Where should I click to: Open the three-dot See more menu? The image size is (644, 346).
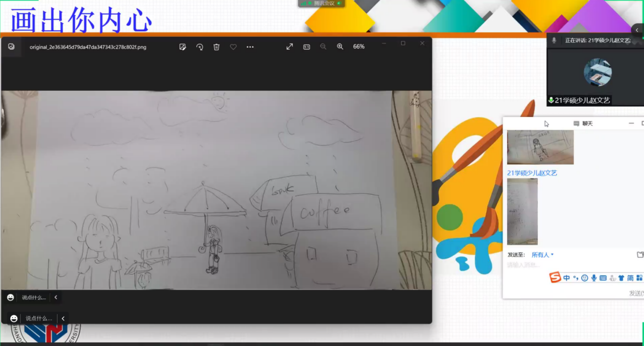[250, 47]
